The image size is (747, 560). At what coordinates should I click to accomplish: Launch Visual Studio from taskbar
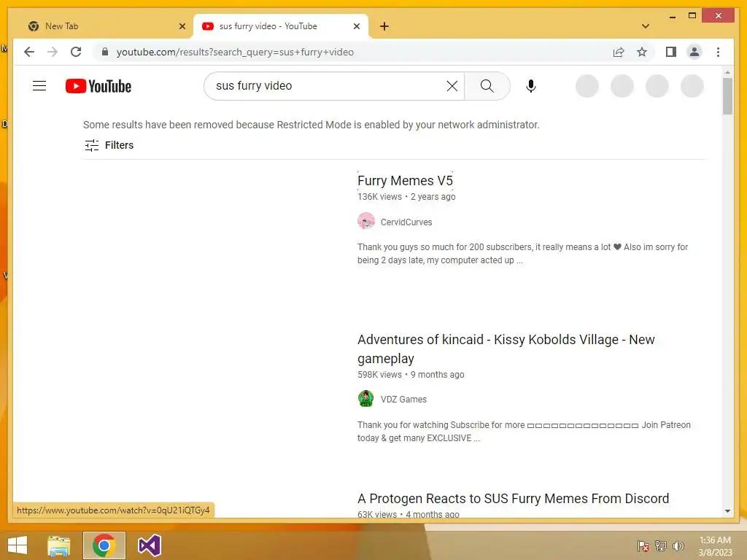[150, 545]
